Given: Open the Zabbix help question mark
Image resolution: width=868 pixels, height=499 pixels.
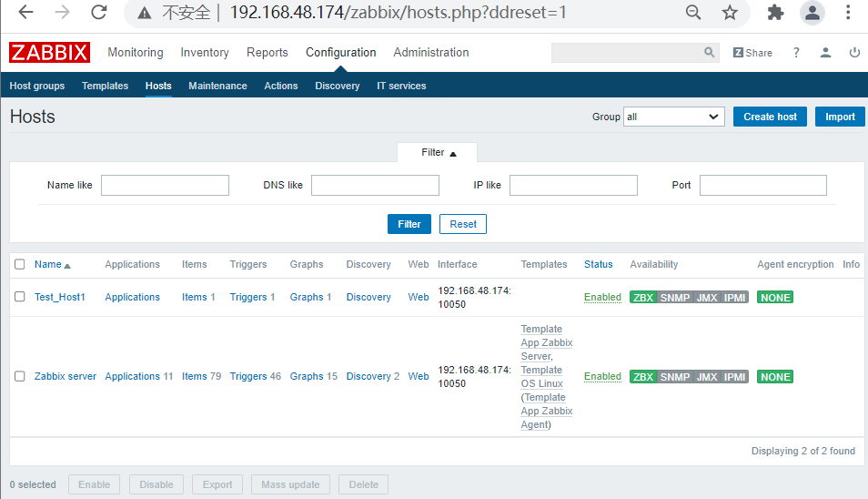Looking at the screenshot, I should [796, 53].
